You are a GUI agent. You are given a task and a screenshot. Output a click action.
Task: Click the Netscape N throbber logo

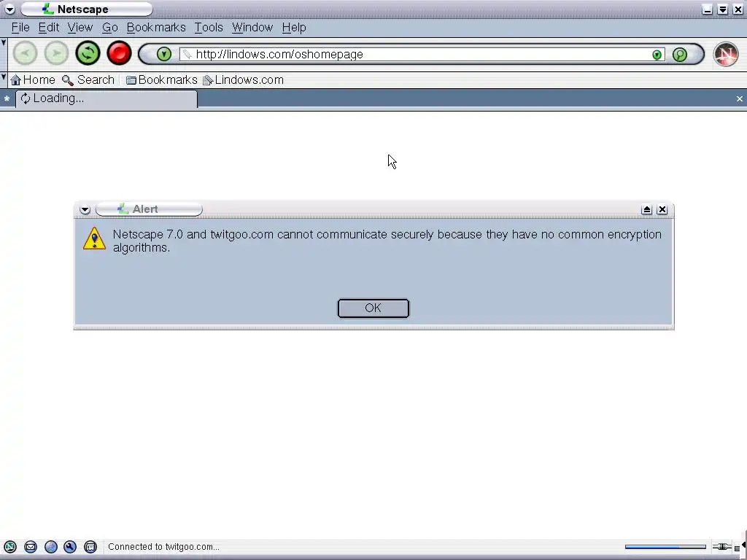[726, 54]
